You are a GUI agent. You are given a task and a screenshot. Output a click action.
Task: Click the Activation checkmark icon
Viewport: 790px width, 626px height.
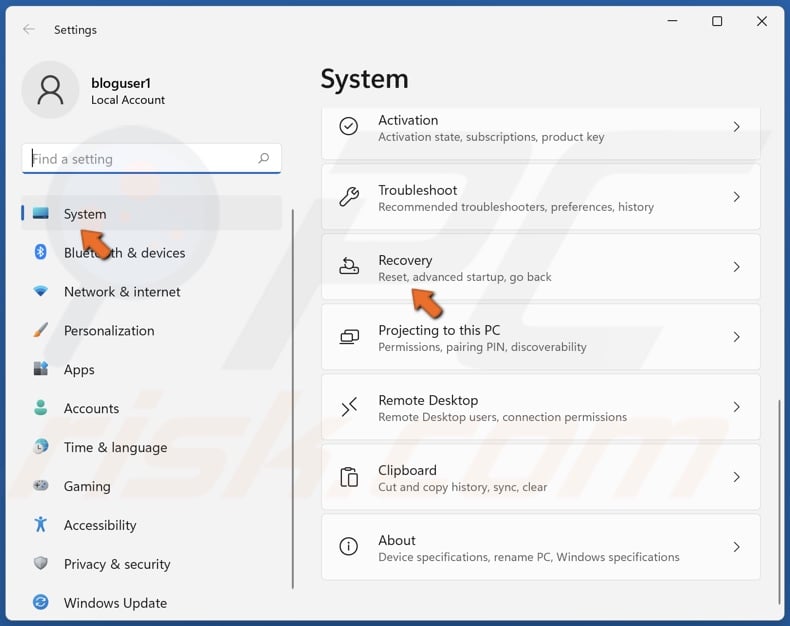349,126
